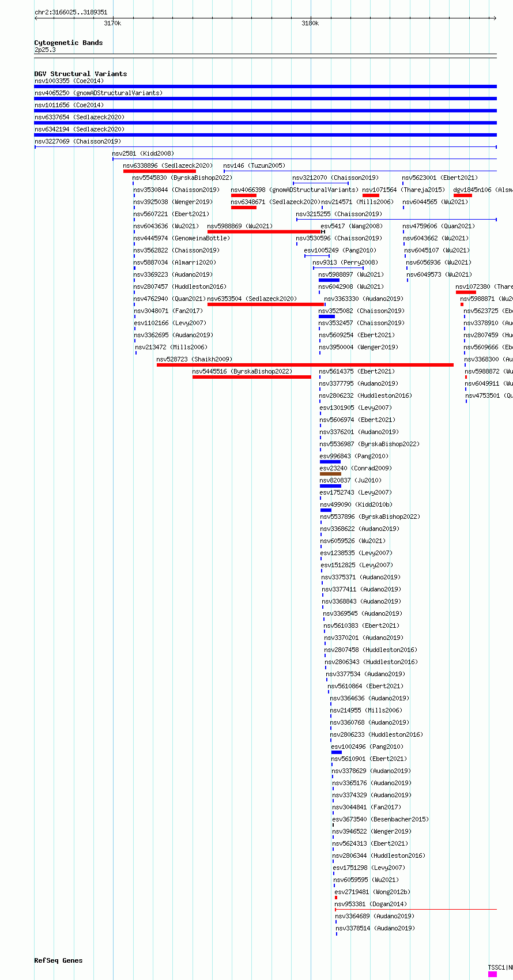
Task: Click esv2719481 (Wong2012b) label
Action: tap(373, 892)
